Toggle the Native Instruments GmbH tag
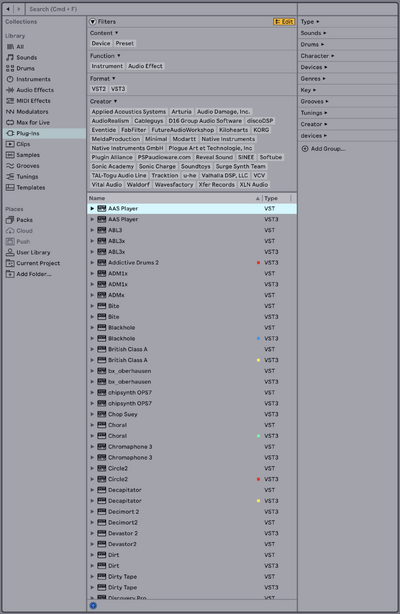The width and height of the screenshot is (400, 614). point(127,148)
